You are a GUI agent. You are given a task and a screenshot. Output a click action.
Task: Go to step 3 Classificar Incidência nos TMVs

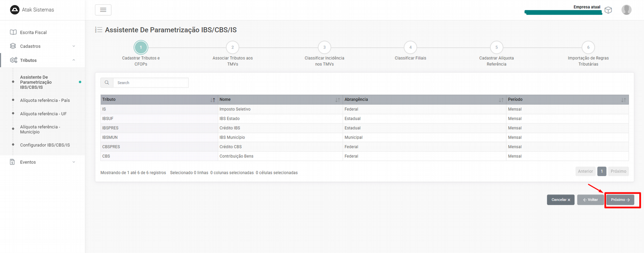(x=324, y=47)
